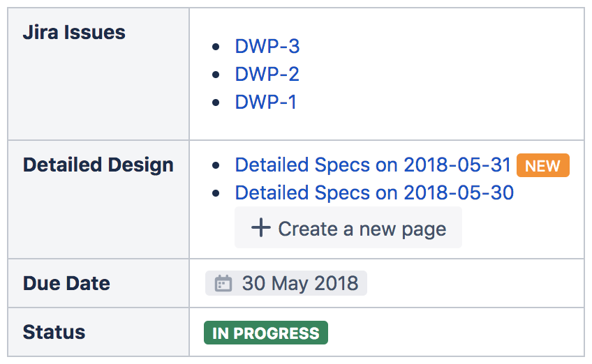The height and width of the screenshot is (364, 592).
Task: Open Detailed Specs on 2018-05-31 page
Action: click(373, 165)
